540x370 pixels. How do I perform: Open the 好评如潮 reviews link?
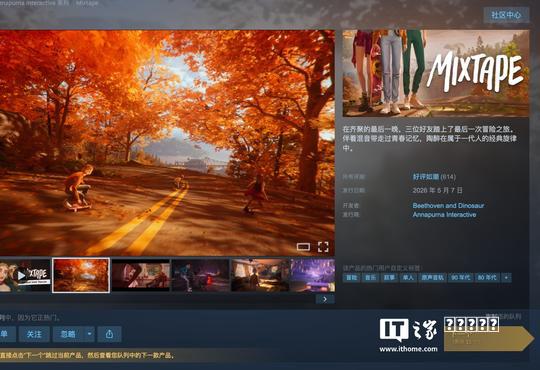(x=426, y=177)
